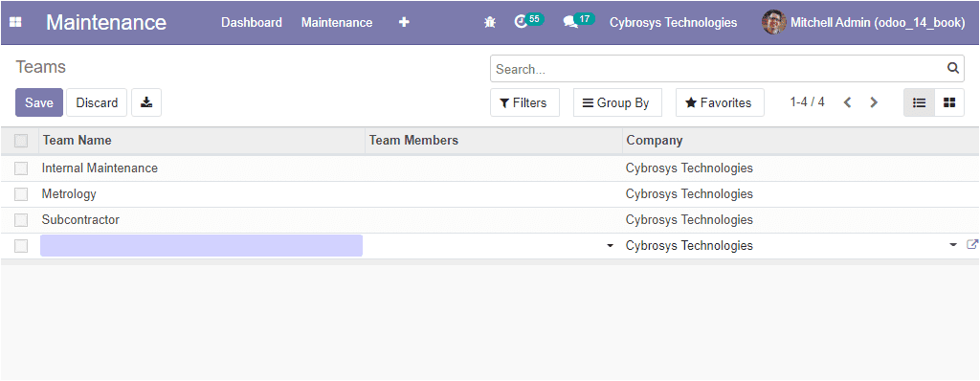Open the apps grid home menu icon
The image size is (980, 381).
point(15,23)
